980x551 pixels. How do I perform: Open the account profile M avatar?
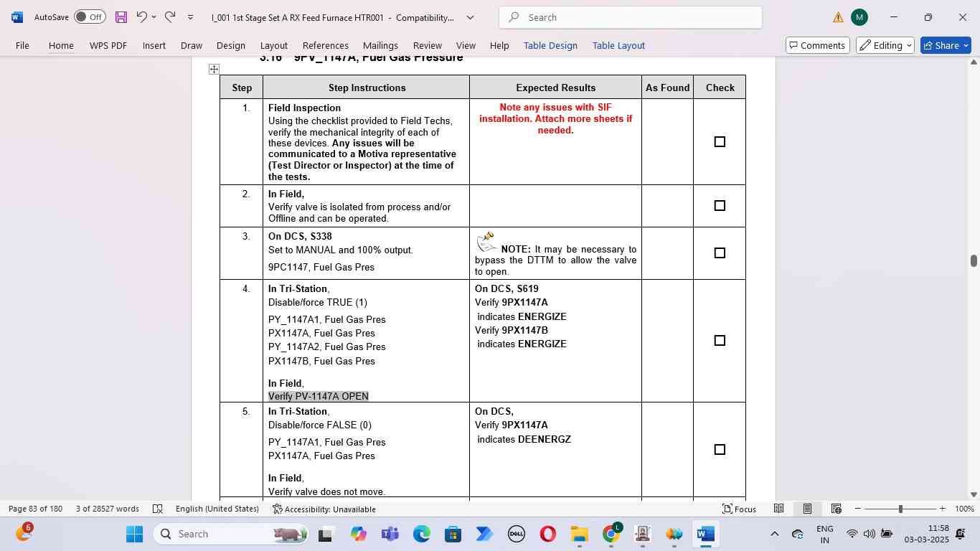coord(859,17)
